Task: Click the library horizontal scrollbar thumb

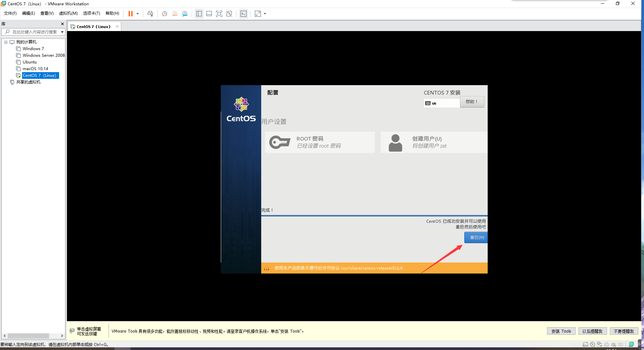Action: 28,336
